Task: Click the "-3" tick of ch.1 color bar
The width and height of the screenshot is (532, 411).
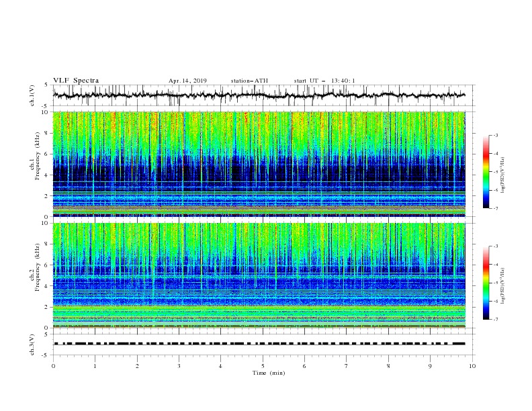Action: (x=495, y=135)
